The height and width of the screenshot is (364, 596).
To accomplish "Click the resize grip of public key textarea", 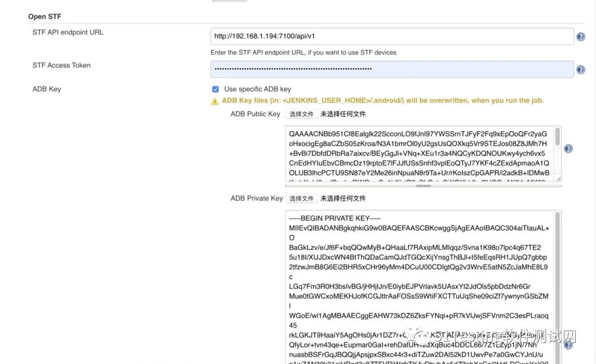I will [558, 178].
